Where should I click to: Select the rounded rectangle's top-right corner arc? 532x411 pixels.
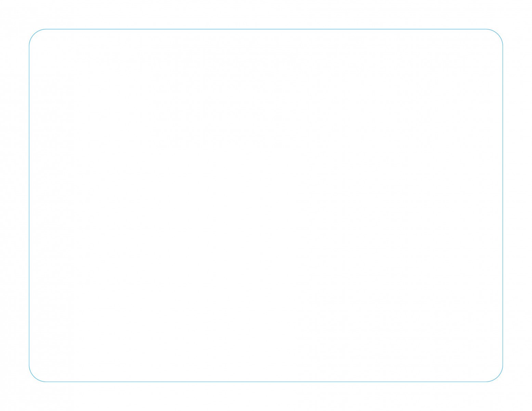click(498, 34)
